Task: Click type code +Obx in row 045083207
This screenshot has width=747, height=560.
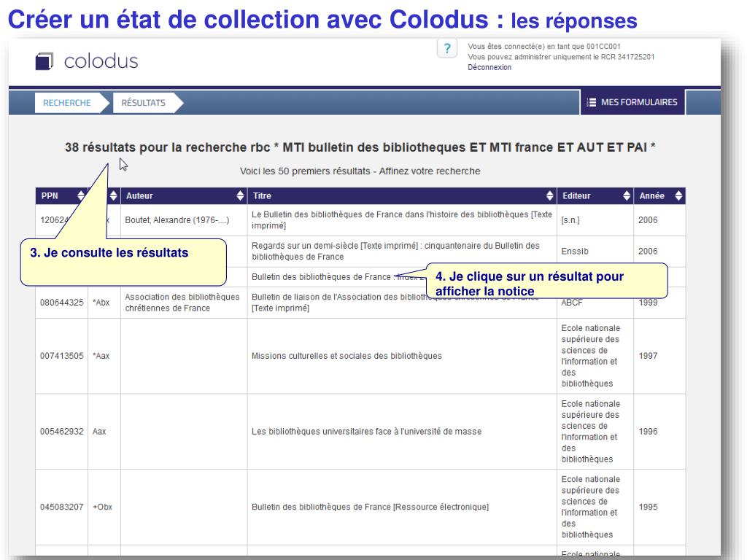Action: [x=102, y=507]
